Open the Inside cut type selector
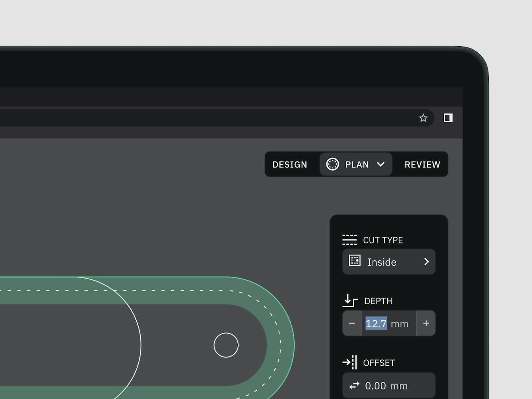532x399 pixels. pyautogui.click(x=389, y=262)
